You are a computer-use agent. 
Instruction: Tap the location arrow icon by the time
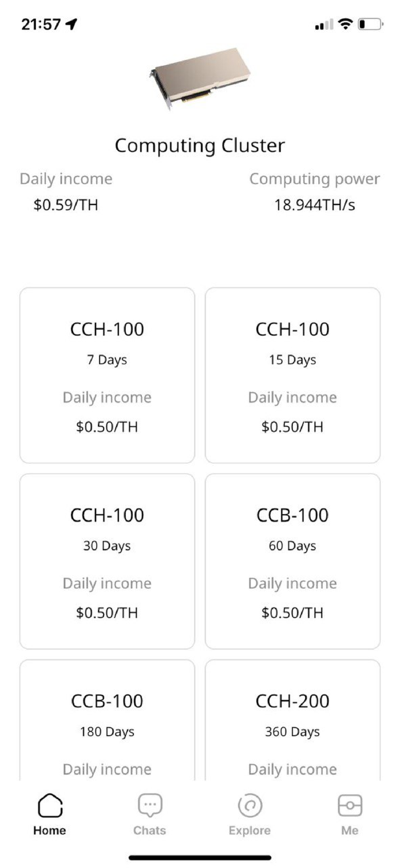click(71, 24)
